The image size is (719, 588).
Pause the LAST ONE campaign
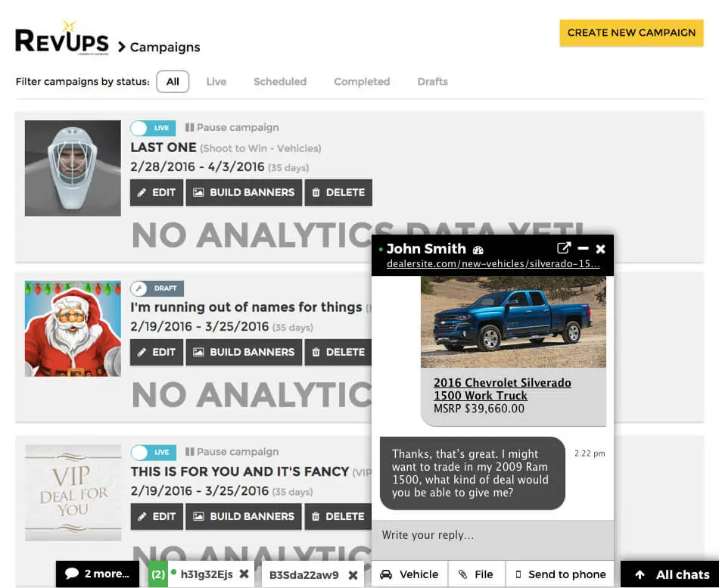tap(232, 127)
